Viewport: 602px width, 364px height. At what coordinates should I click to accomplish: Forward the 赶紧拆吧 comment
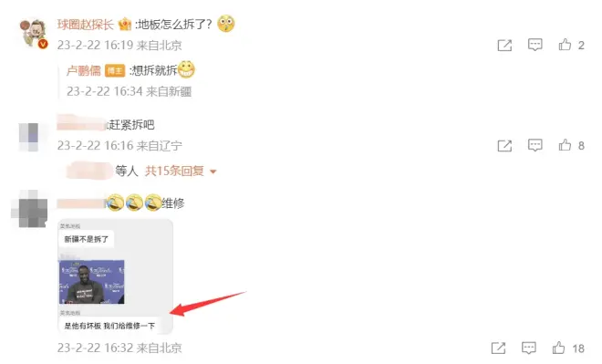click(x=504, y=146)
